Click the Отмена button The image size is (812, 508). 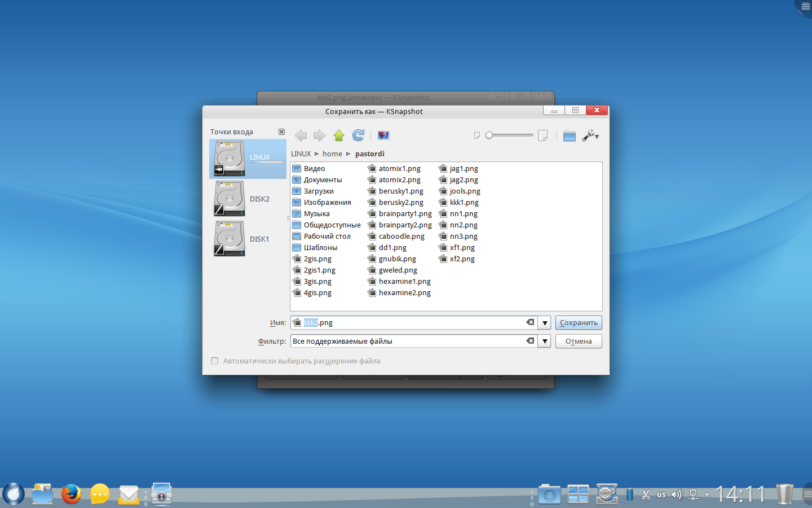pyautogui.click(x=579, y=341)
